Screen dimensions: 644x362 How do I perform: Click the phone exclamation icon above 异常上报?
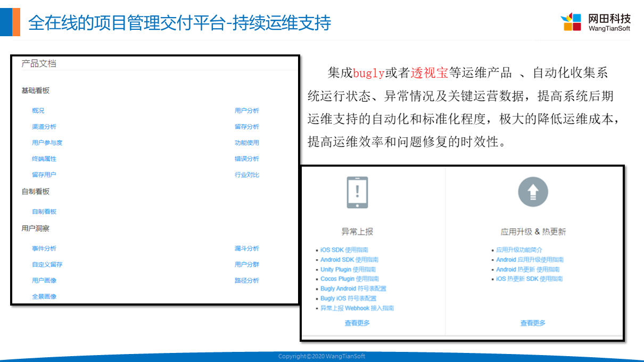pos(357,192)
